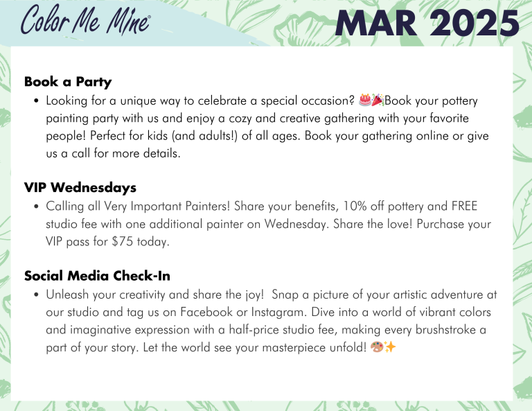Click the bullet before 'Unleash your creativity'
532x411 pixels.
(36, 295)
